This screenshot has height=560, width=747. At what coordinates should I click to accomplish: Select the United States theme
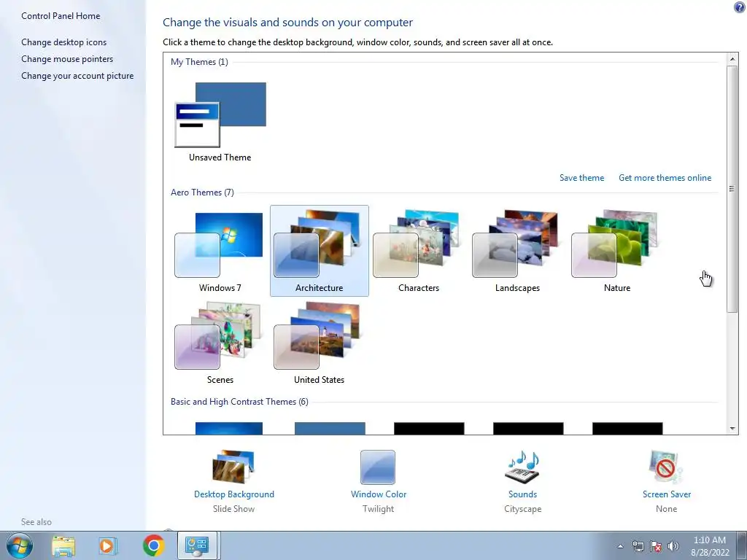point(320,343)
